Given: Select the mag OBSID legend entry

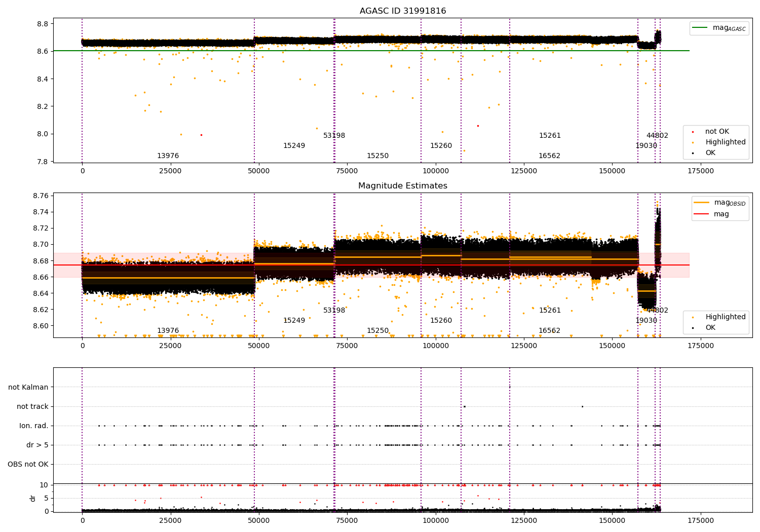Looking at the screenshot, I should (720, 203).
